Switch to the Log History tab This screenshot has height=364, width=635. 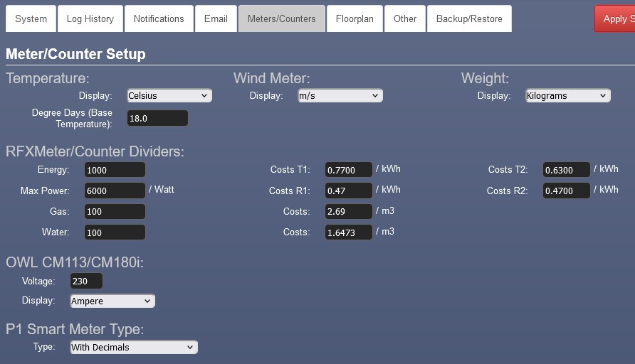(90, 18)
